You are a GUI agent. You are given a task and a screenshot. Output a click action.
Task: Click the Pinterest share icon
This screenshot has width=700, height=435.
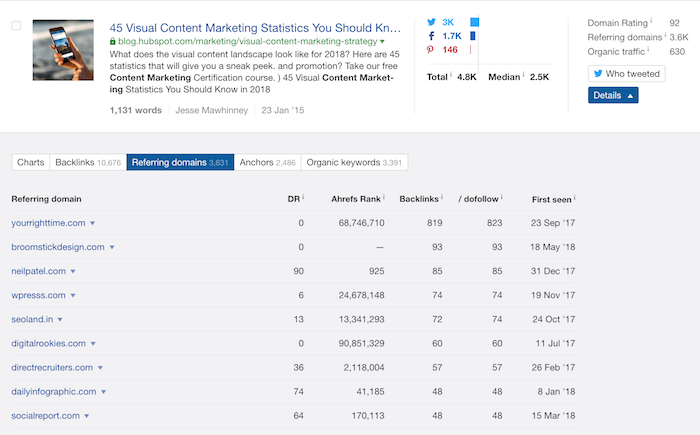pyautogui.click(x=430, y=50)
